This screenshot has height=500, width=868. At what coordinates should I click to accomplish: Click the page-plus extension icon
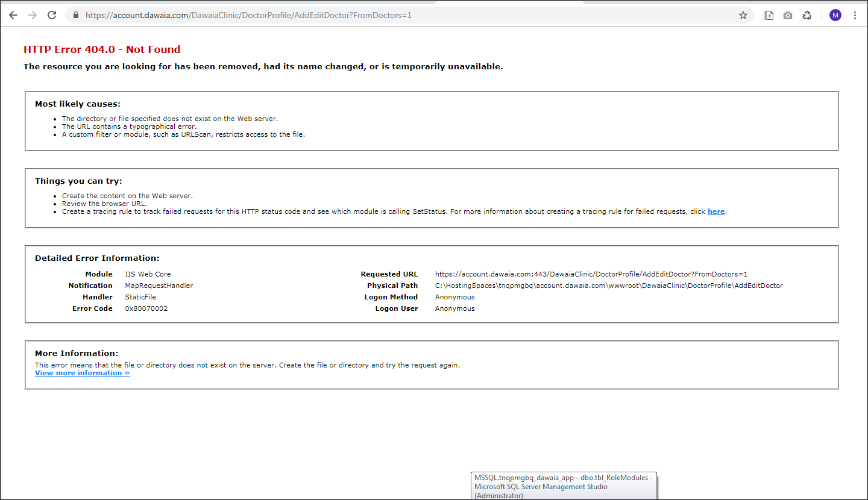[x=769, y=15]
